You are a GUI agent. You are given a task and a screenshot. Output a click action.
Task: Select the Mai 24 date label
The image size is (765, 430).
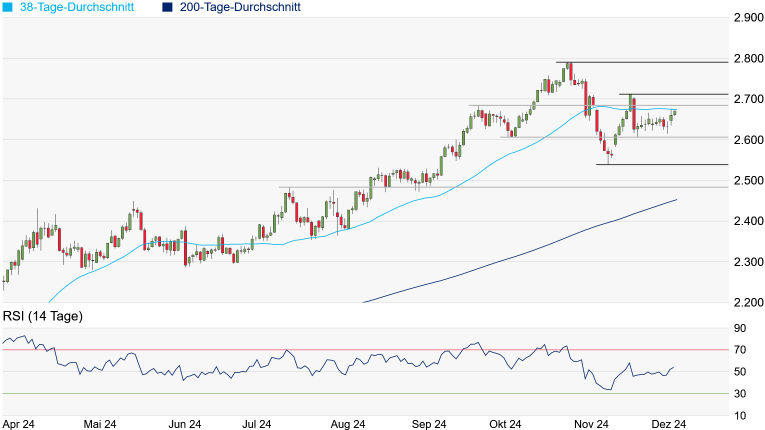pyautogui.click(x=97, y=423)
